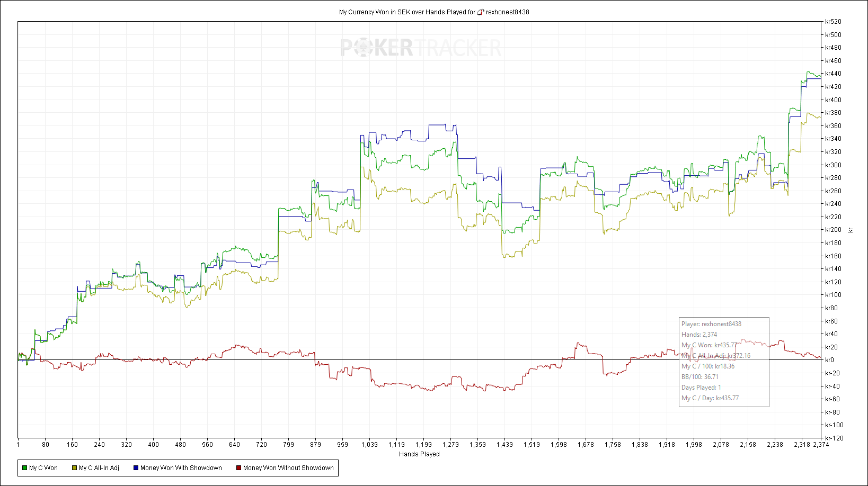Click tooltip line 'Player: rexhonest8438'
This screenshot has width=868, height=486.
pyautogui.click(x=711, y=324)
